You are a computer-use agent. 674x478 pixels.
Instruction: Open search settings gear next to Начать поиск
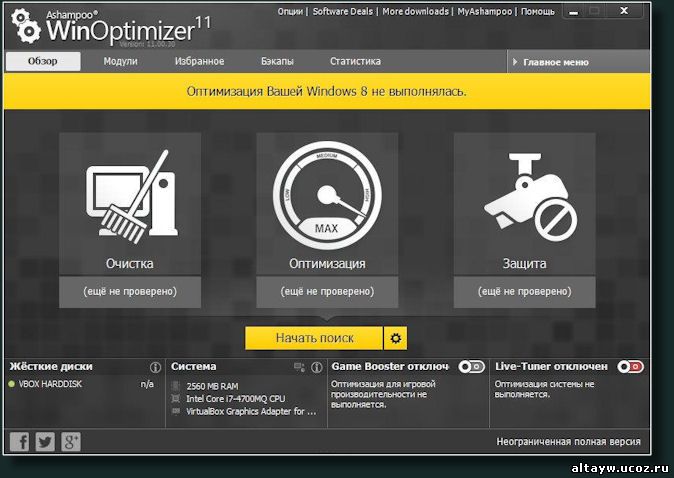(395, 338)
